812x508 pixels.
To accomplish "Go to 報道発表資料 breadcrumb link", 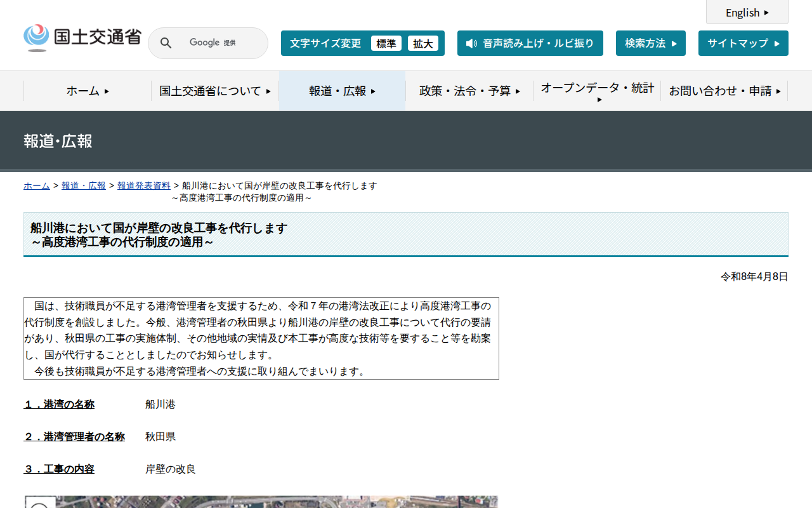I will [144, 185].
